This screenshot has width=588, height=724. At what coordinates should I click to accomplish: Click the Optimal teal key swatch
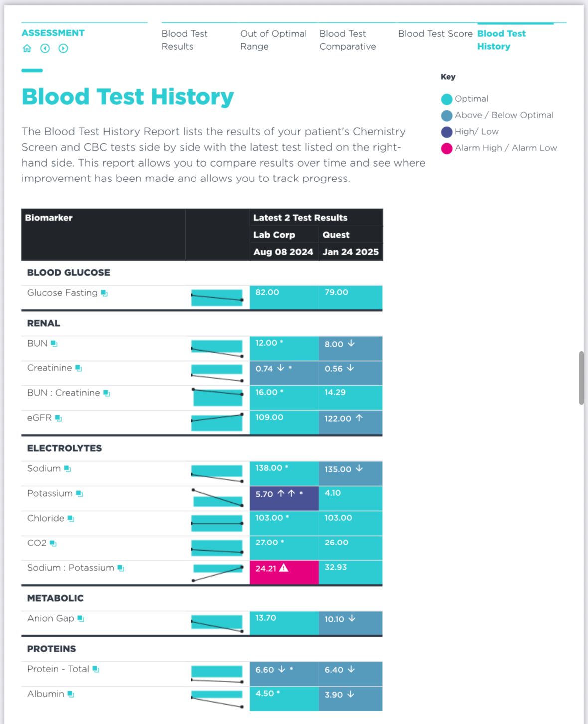coord(447,99)
